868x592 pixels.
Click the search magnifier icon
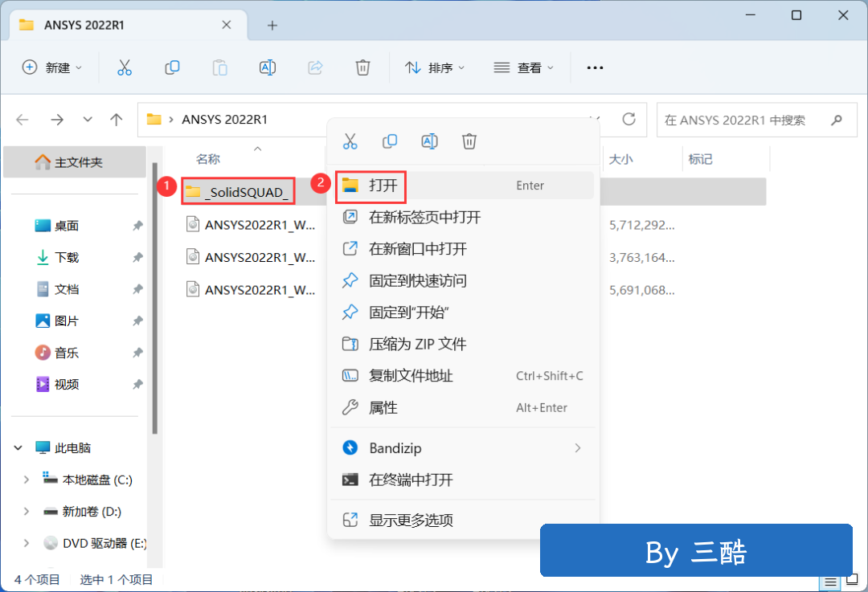click(x=837, y=120)
